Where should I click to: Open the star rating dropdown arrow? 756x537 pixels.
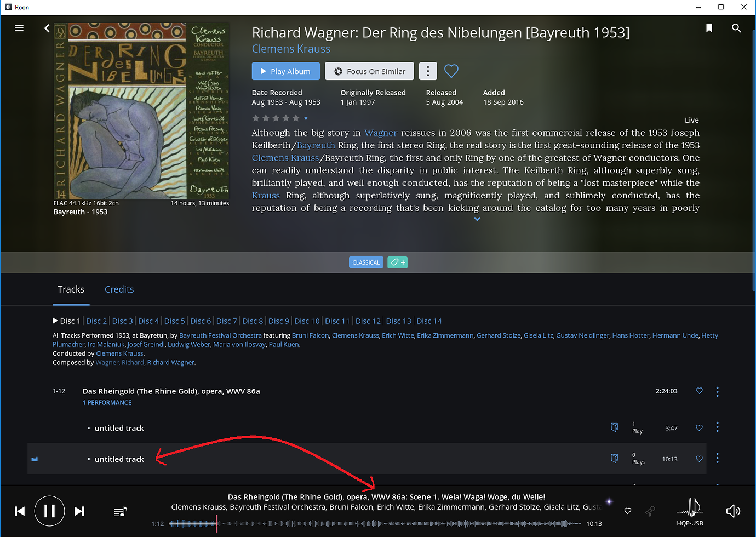coord(306,118)
